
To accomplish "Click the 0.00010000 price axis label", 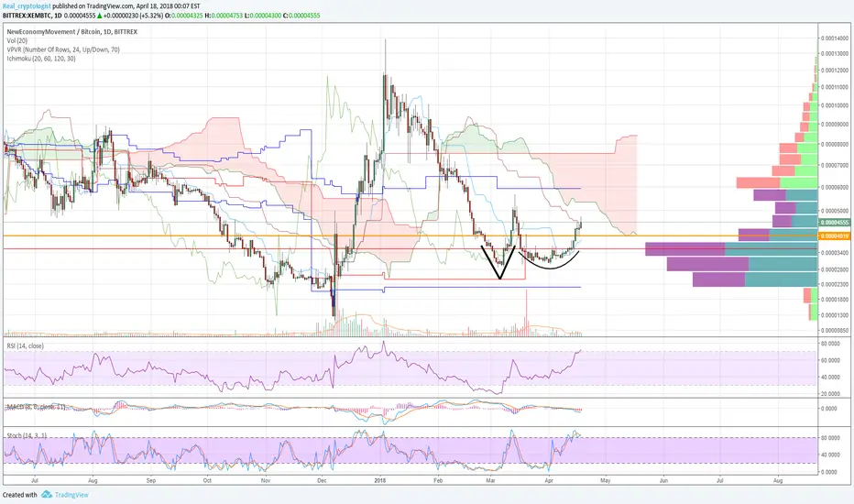I will coord(836,105).
